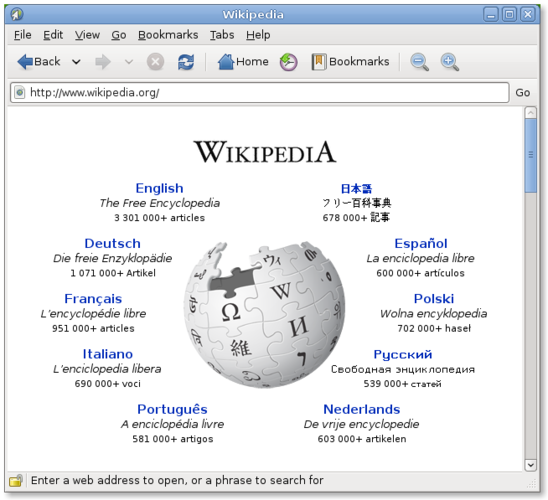Open the Français Wikipedia link

pos(93,299)
